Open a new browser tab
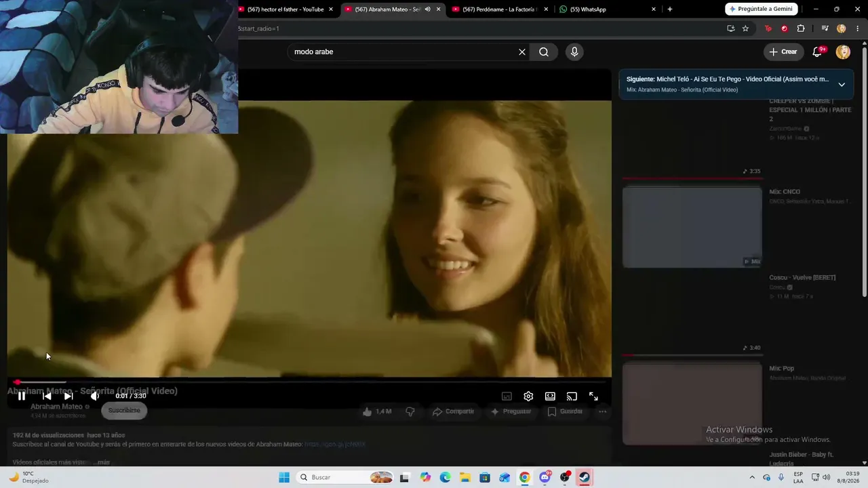This screenshot has height=488, width=868. click(670, 9)
